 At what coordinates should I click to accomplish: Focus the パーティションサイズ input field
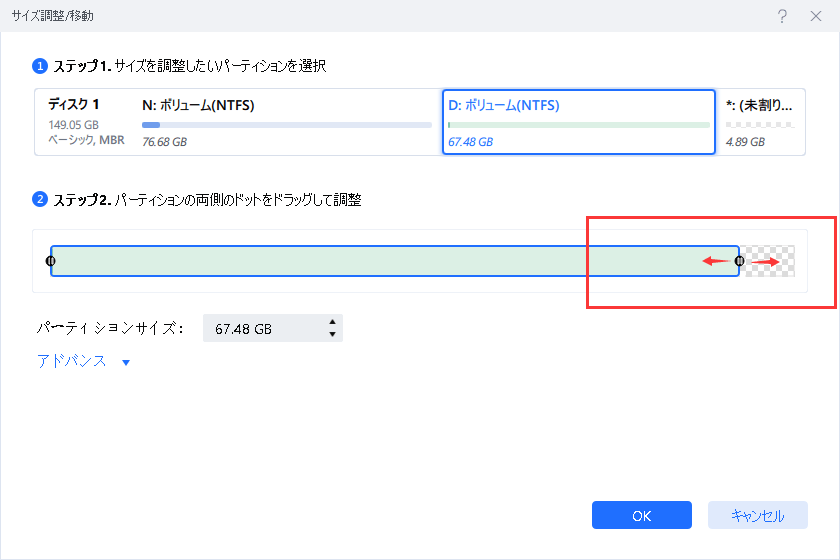click(262, 329)
